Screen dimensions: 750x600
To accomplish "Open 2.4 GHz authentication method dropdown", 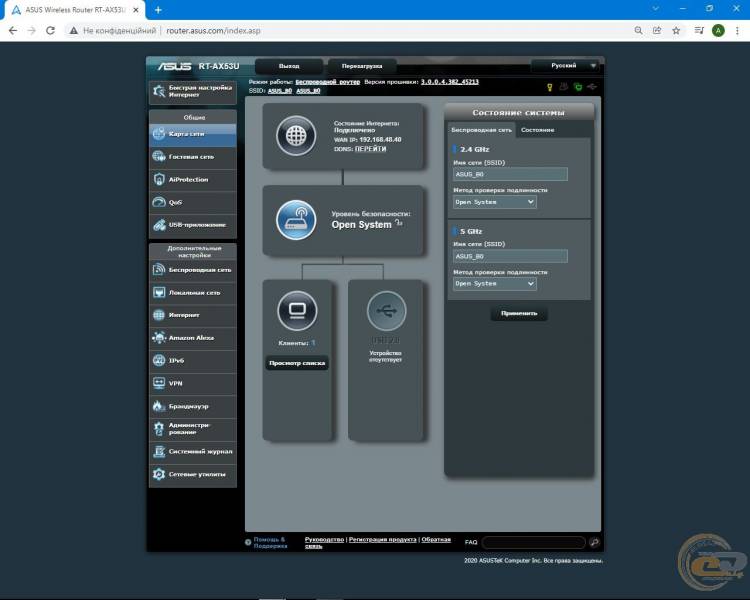I will 495,202.
